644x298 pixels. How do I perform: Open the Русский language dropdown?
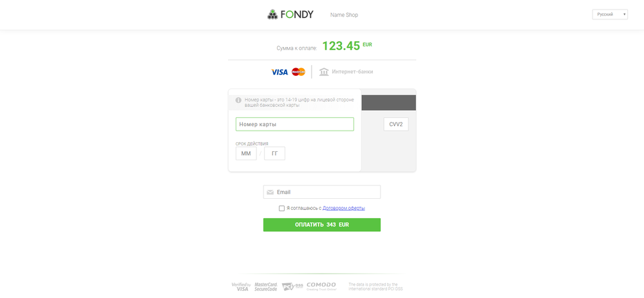coord(610,14)
